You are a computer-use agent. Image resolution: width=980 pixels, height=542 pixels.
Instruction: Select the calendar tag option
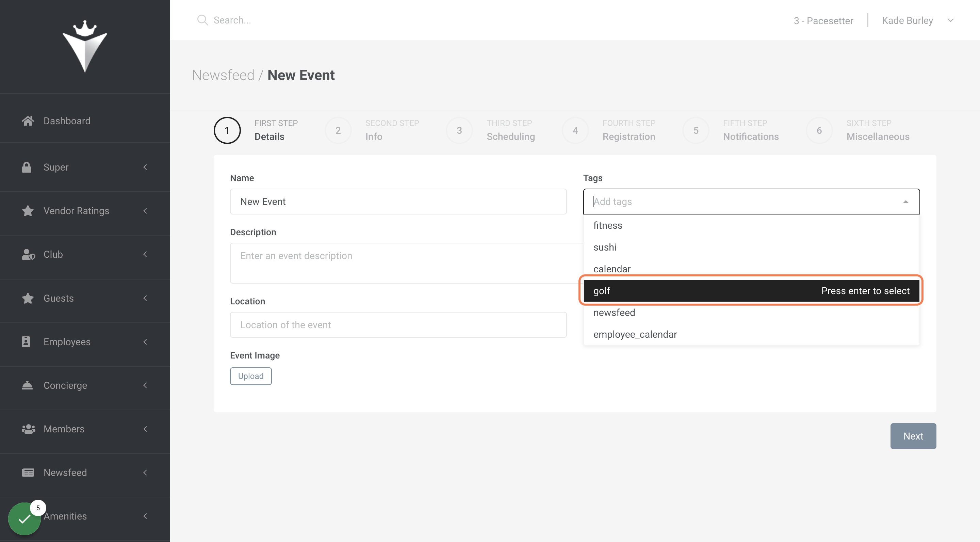751,269
